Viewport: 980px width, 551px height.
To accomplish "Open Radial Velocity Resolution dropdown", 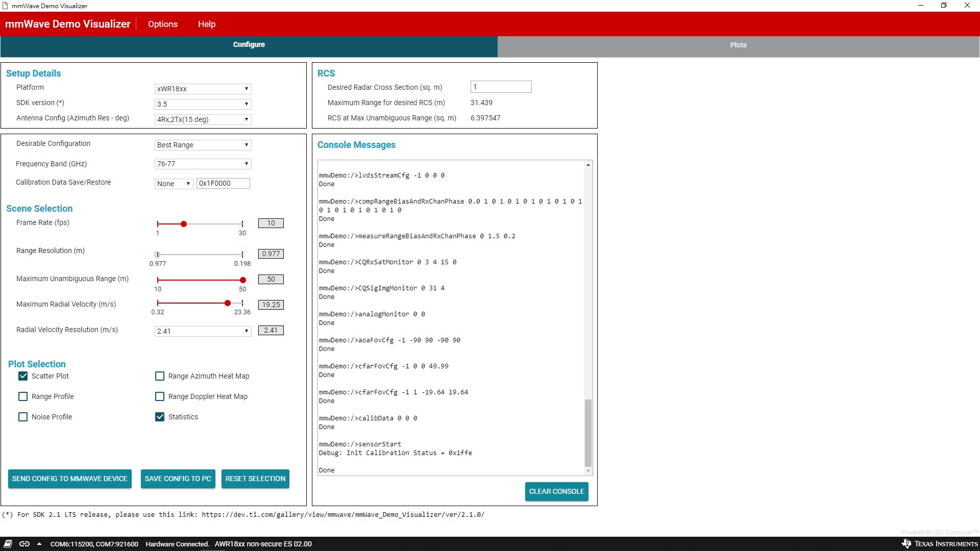I will (x=203, y=331).
